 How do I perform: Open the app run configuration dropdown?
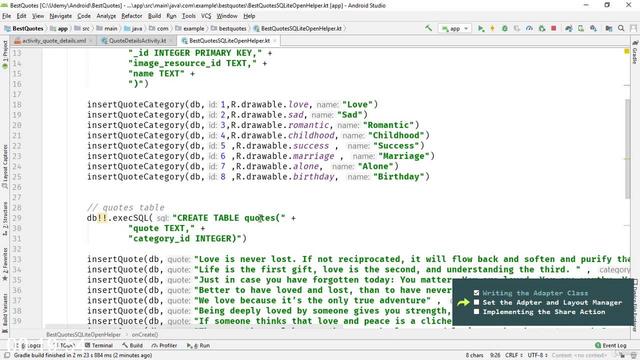(x=455, y=28)
